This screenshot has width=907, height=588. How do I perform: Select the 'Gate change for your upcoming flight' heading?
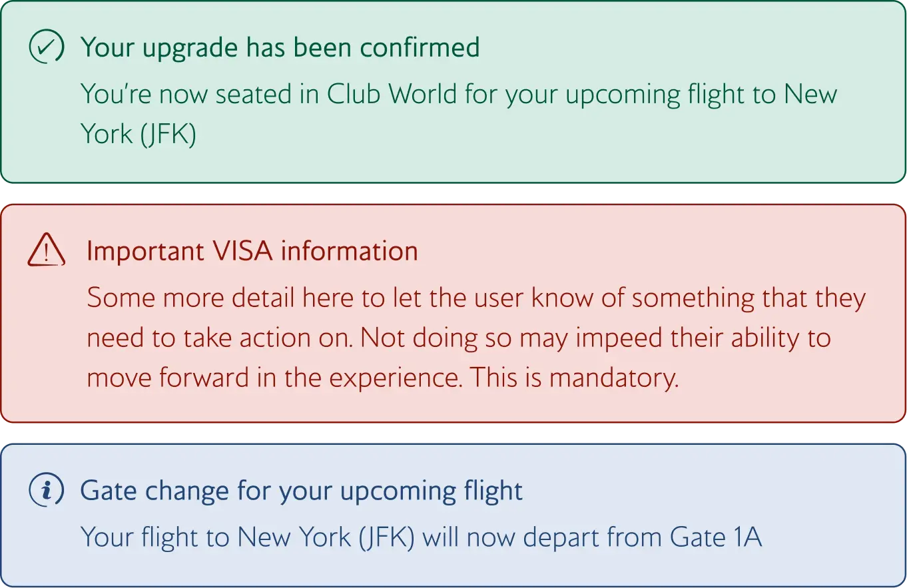(x=301, y=491)
